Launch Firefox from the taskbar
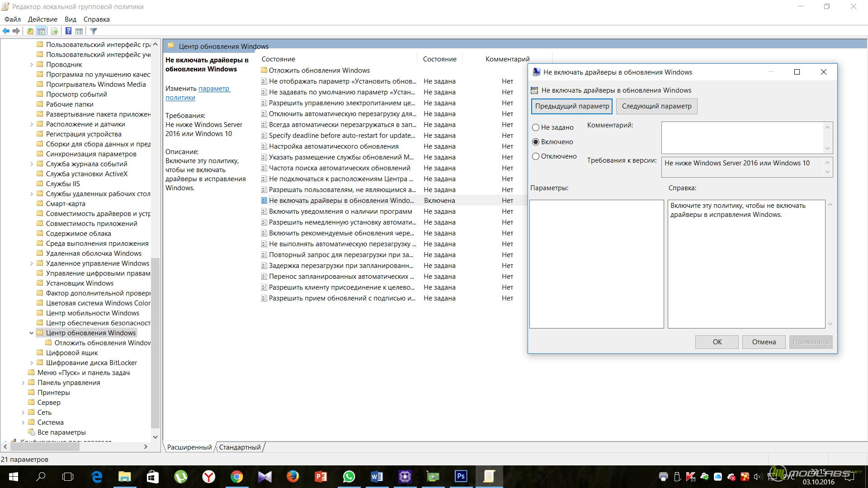The width and height of the screenshot is (868, 488). coord(293,477)
